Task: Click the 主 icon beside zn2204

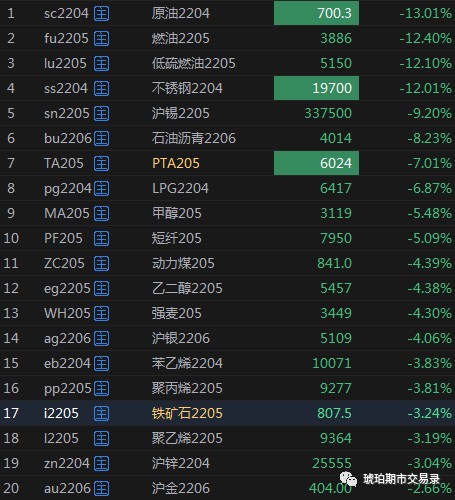Action: [x=101, y=464]
